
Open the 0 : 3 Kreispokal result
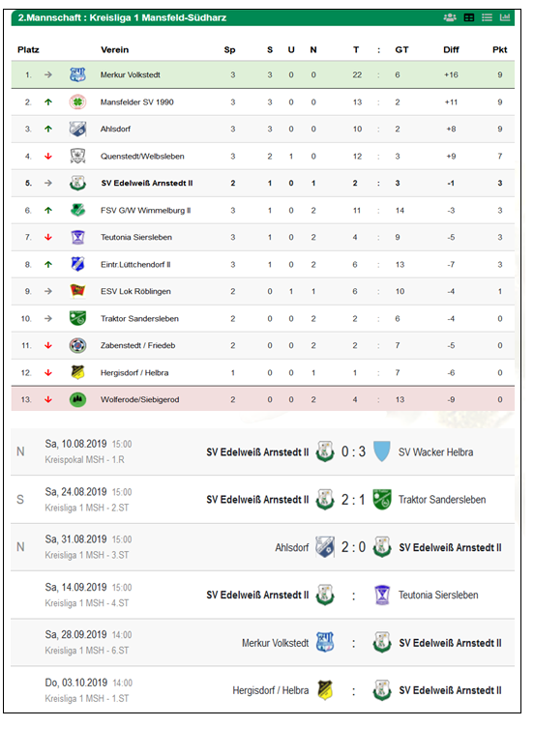pyautogui.click(x=353, y=451)
